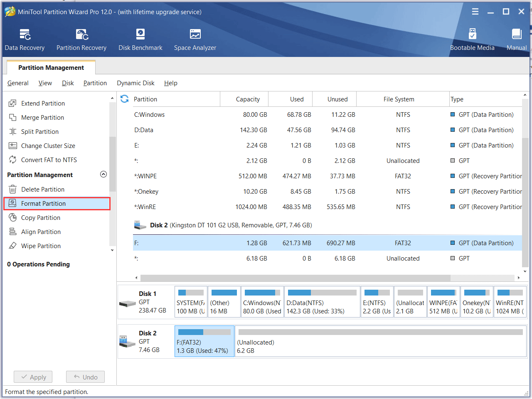Click Split Partition in the left panel
This screenshot has height=399, width=532.
coord(40,132)
